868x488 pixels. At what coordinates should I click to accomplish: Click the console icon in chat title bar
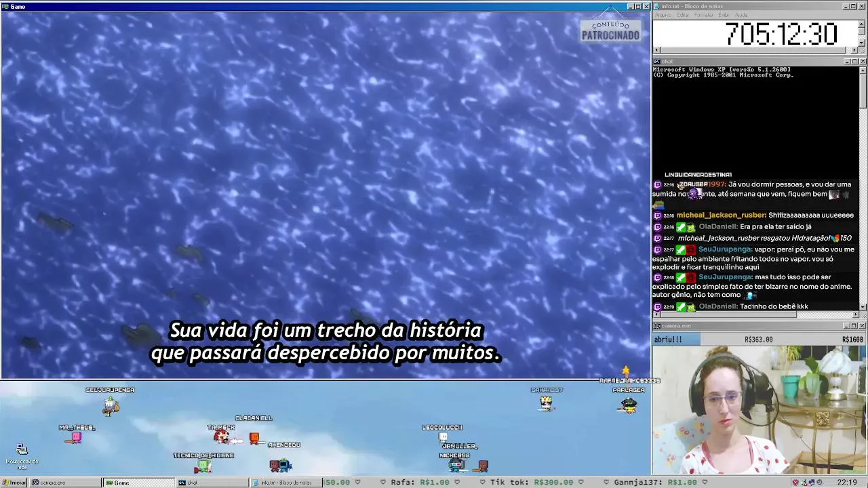[656, 62]
